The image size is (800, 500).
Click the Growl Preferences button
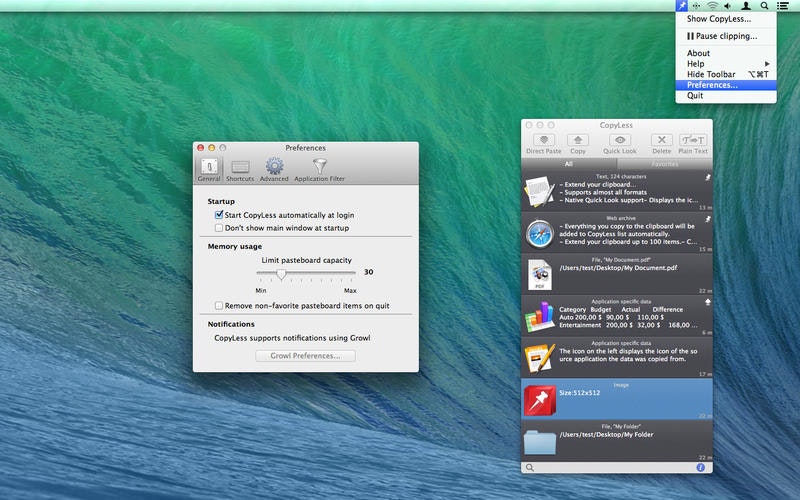pos(305,356)
